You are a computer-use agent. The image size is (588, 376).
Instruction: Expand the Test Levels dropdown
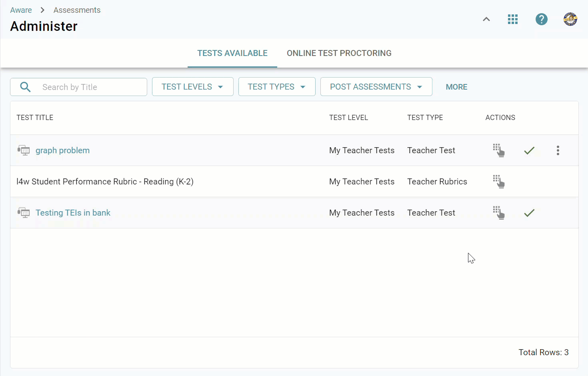pyautogui.click(x=193, y=87)
